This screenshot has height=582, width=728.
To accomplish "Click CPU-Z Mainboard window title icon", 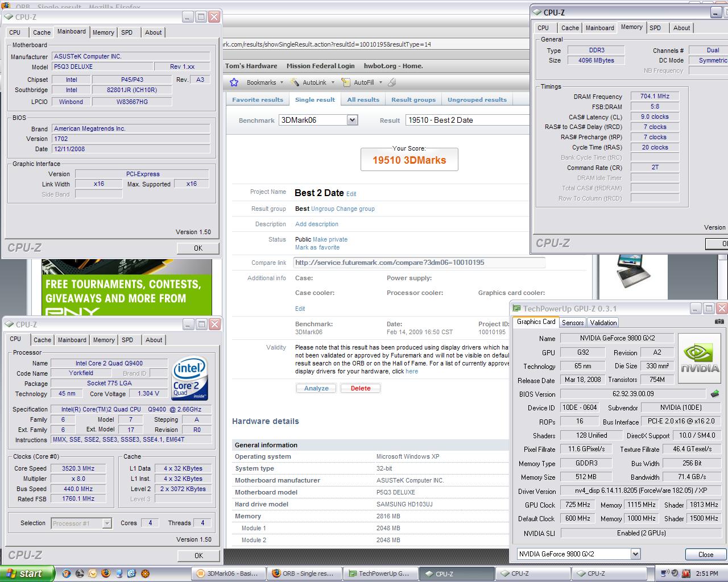I will (x=10, y=17).
